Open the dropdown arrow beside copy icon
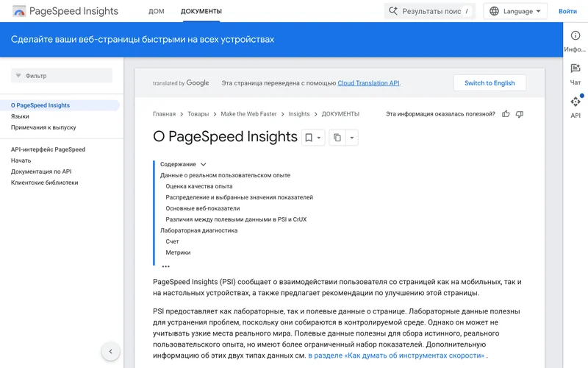The width and height of the screenshot is (588, 368). (x=352, y=138)
